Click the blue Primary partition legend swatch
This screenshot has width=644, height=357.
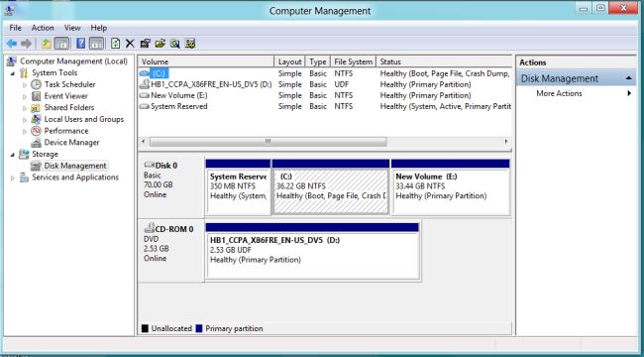point(199,328)
